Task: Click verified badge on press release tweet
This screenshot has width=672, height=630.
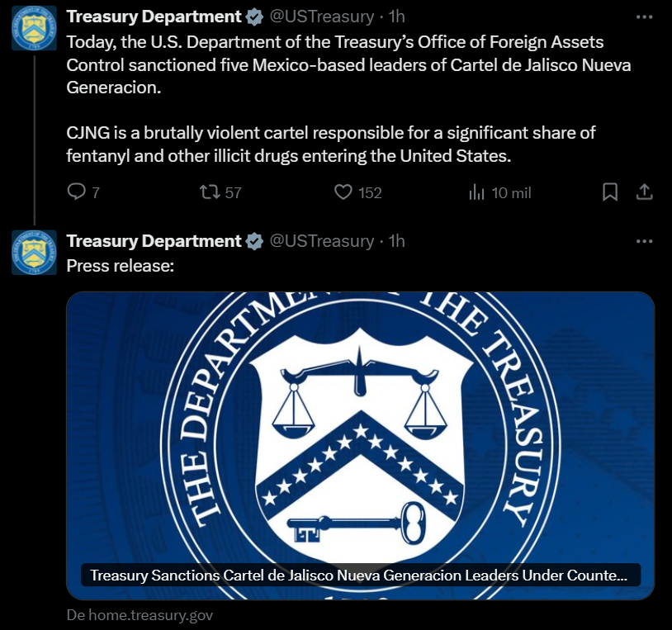Action: [x=254, y=241]
